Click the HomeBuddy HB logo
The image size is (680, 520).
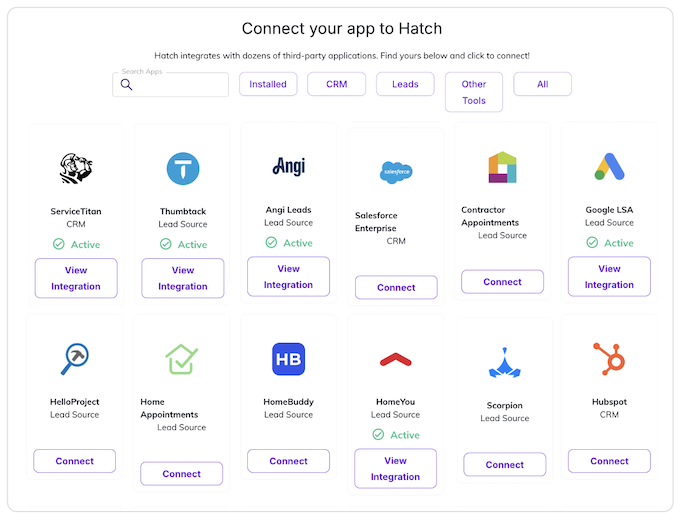tap(288, 359)
